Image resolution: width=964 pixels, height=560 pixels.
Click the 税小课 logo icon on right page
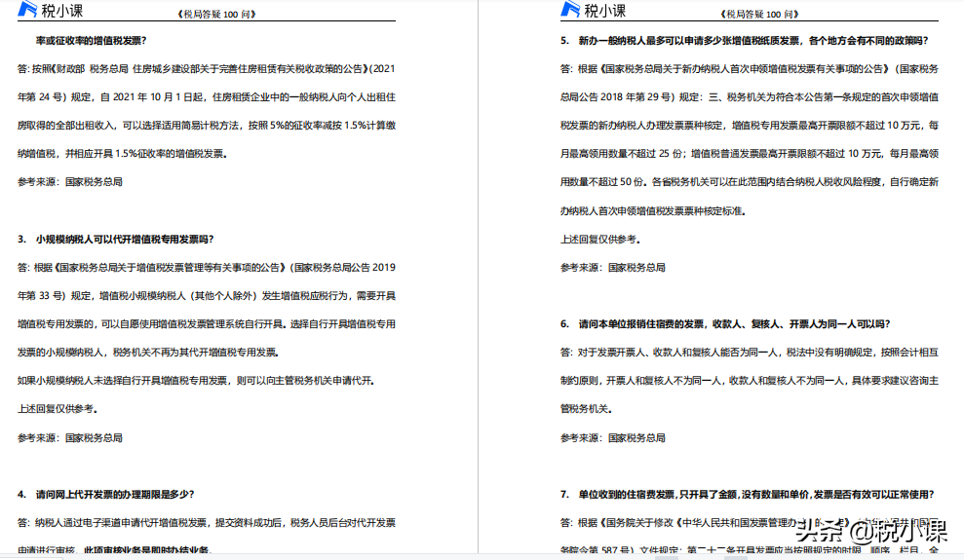pyautogui.click(x=569, y=11)
